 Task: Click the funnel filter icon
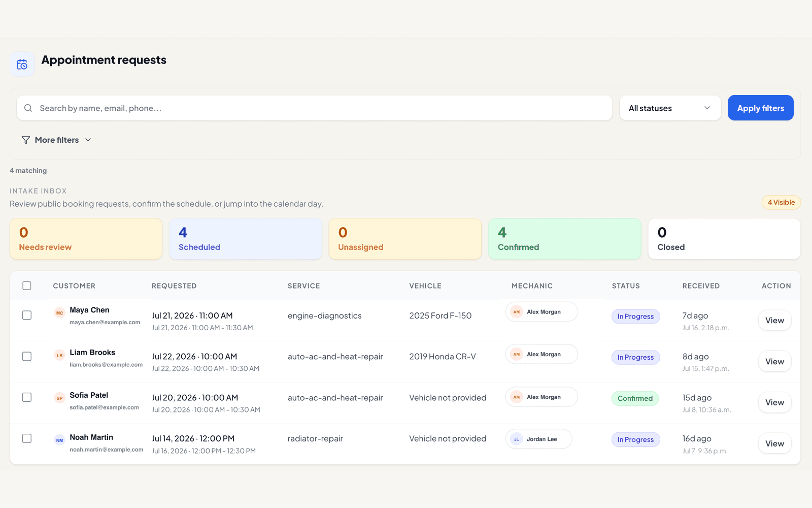tap(26, 140)
